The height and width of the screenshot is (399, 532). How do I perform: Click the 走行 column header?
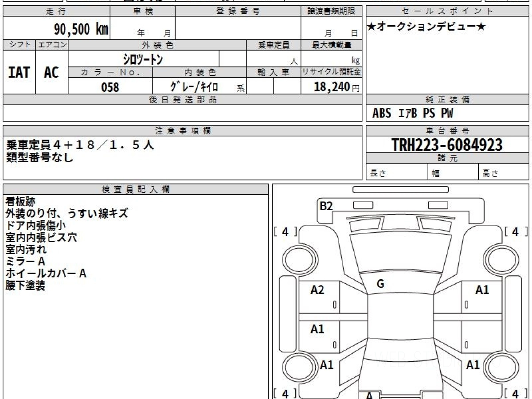click(x=56, y=12)
